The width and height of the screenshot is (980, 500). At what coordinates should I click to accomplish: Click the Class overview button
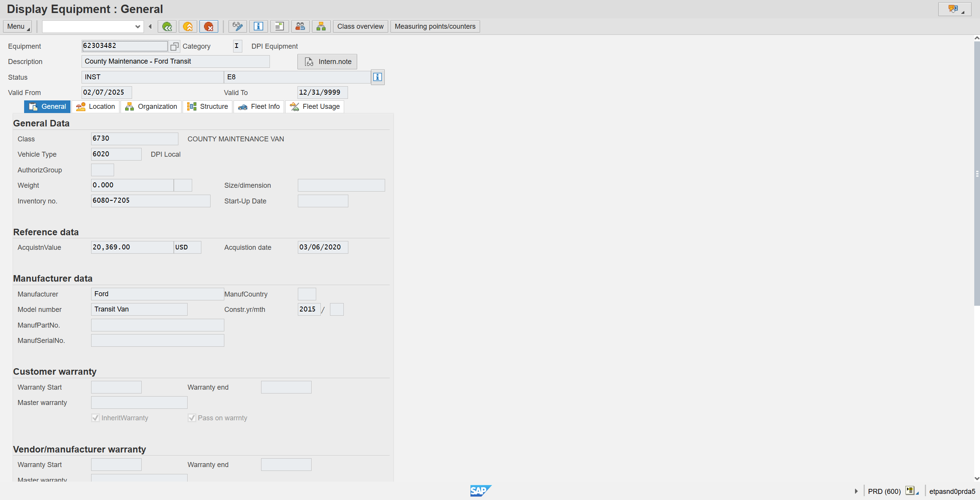tap(360, 26)
